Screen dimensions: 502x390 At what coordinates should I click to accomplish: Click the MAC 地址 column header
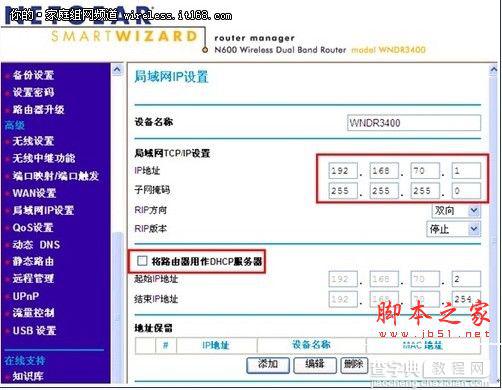coord(423,345)
